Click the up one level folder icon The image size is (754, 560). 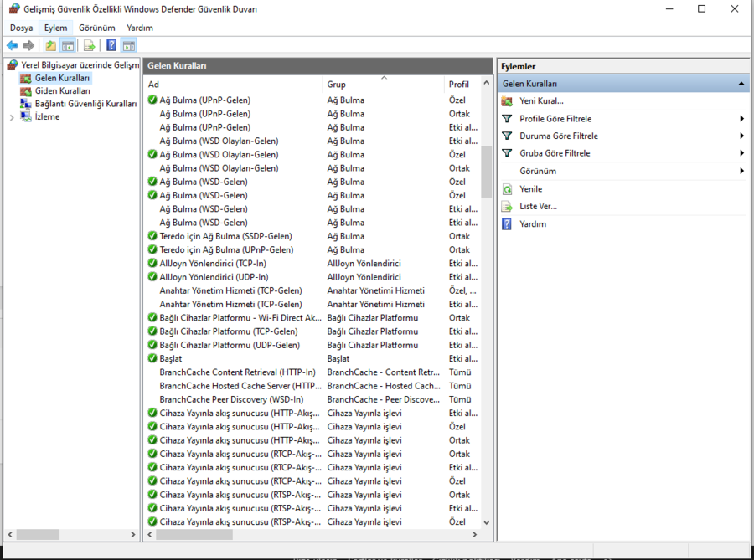point(51,45)
